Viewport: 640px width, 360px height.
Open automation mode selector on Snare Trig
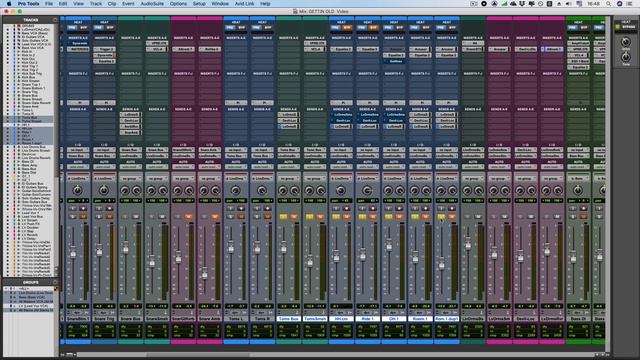click(x=104, y=167)
